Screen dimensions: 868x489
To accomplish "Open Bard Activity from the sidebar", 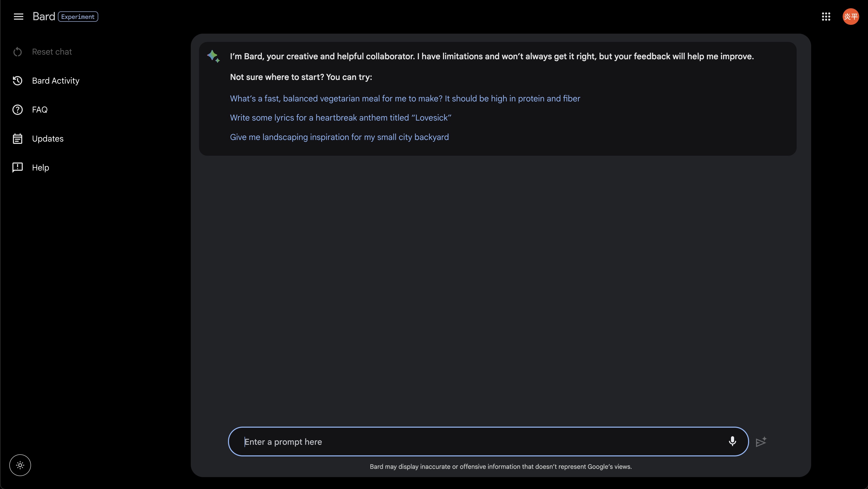I will (56, 81).
